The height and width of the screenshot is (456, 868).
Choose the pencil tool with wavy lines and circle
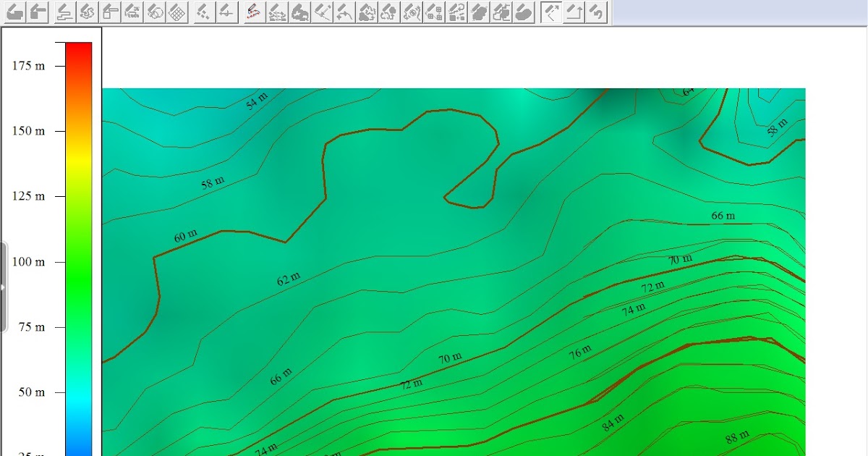pyautogui.click(x=412, y=12)
